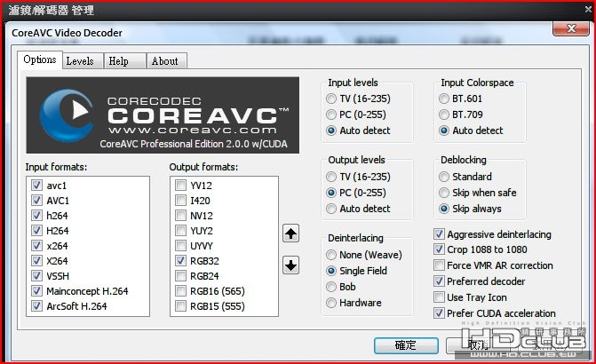Toggle the uppercase X264 input format

pos(36,261)
